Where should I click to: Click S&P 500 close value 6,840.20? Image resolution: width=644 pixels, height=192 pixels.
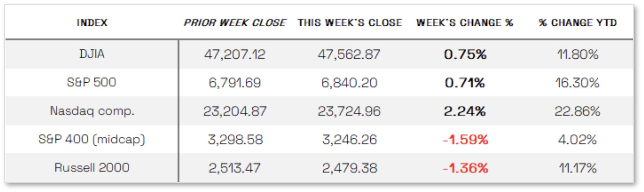[x=349, y=83]
